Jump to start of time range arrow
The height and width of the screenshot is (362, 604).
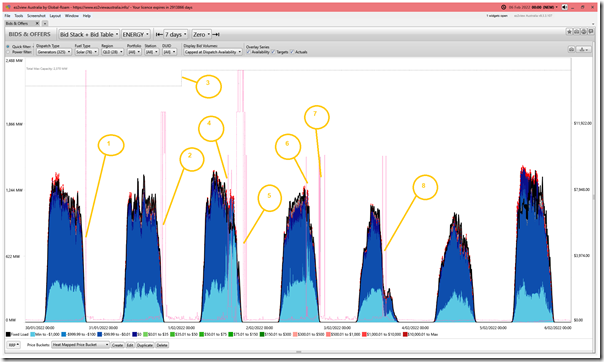click(159, 34)
